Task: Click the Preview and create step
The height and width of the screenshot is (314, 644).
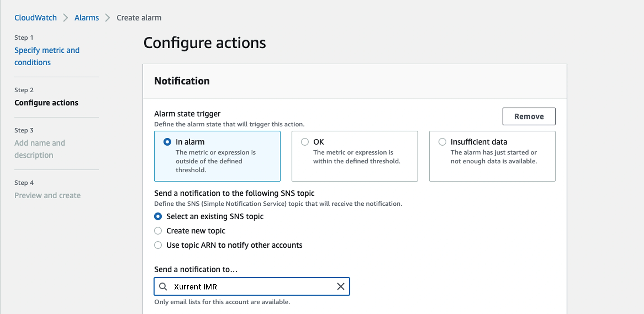Action: tap(48, 195)
